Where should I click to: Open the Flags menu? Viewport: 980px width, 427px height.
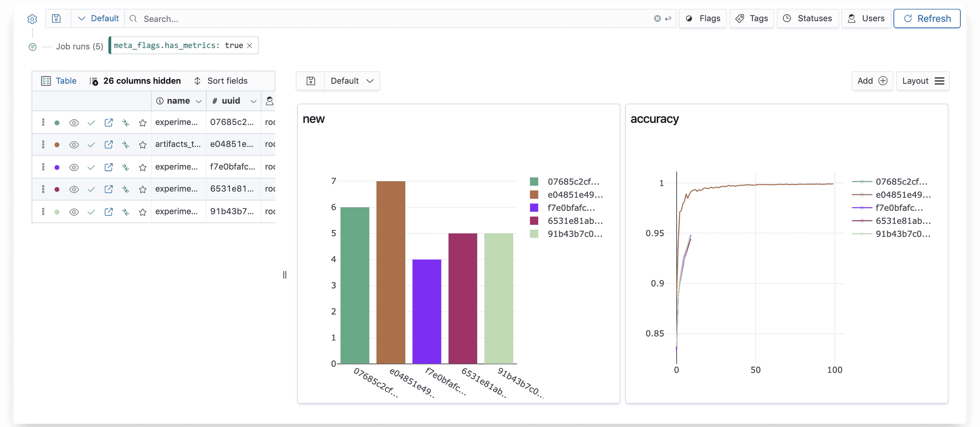click(x=702, y=18)
